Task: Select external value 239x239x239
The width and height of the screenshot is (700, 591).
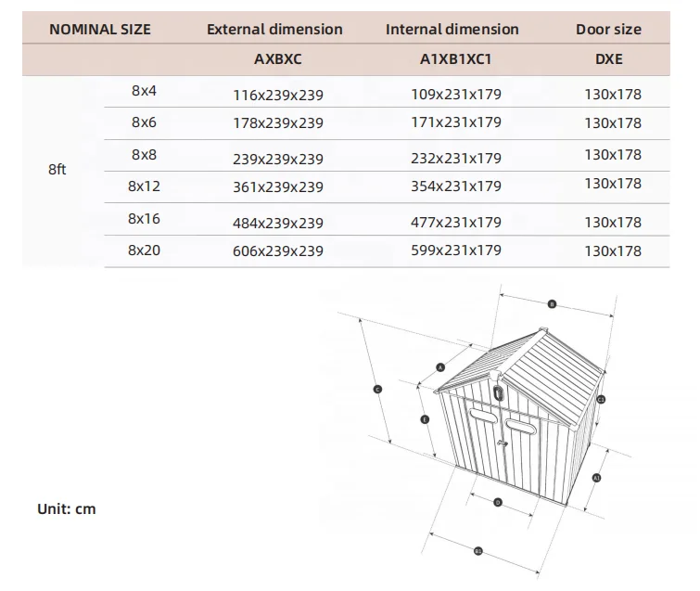Action: [277, 159]
